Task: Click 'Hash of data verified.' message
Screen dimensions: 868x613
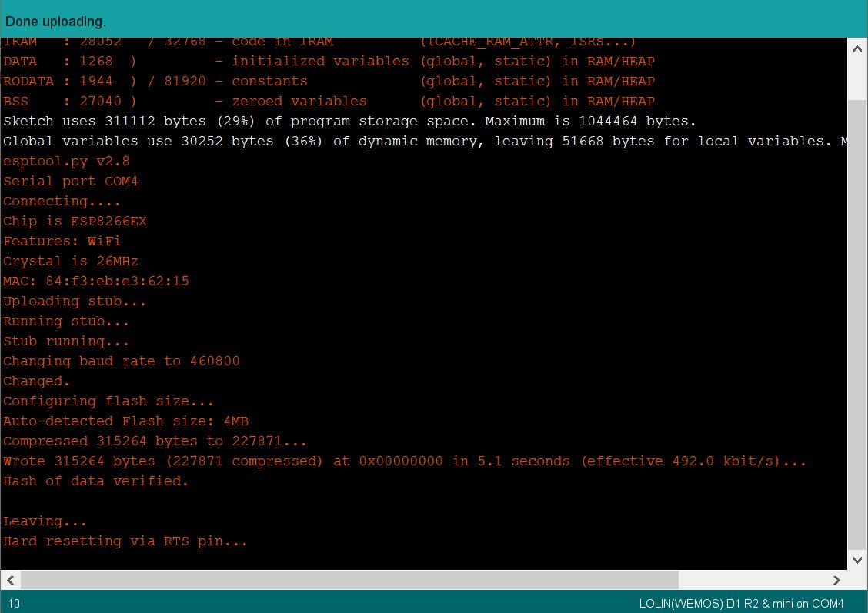Action: click(95, 481)
